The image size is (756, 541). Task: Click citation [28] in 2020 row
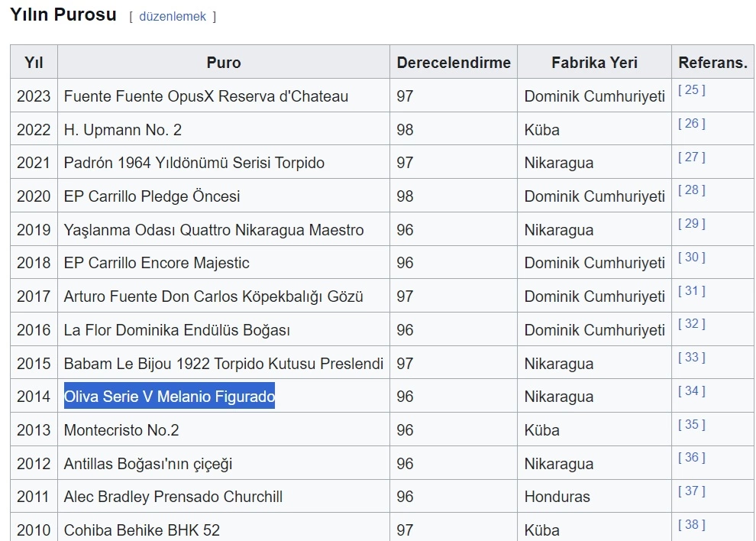(x=691, y=190)
